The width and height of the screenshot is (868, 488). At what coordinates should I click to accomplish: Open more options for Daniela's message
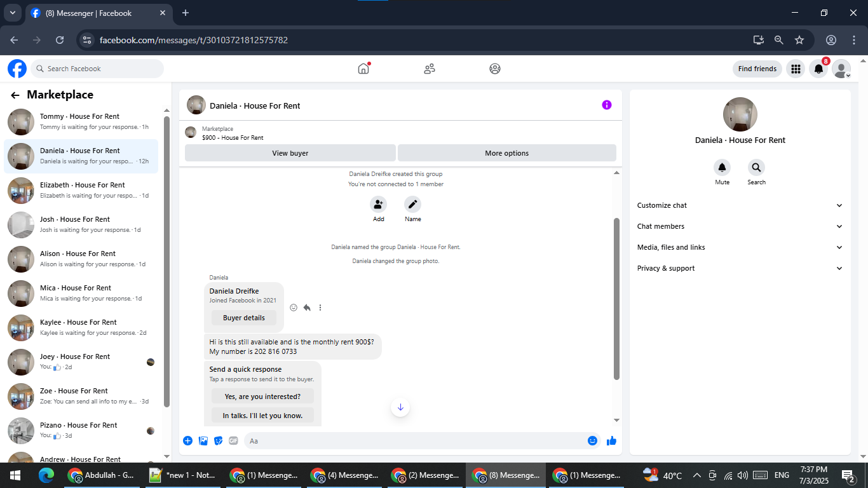[x=320, y=308]
